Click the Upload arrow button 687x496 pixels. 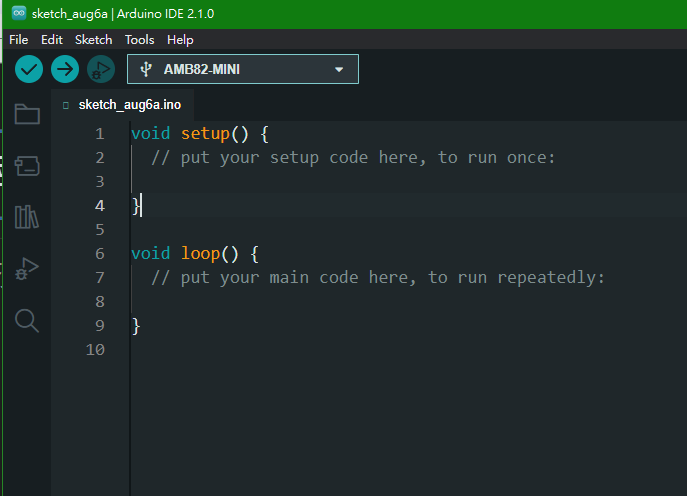65,69
